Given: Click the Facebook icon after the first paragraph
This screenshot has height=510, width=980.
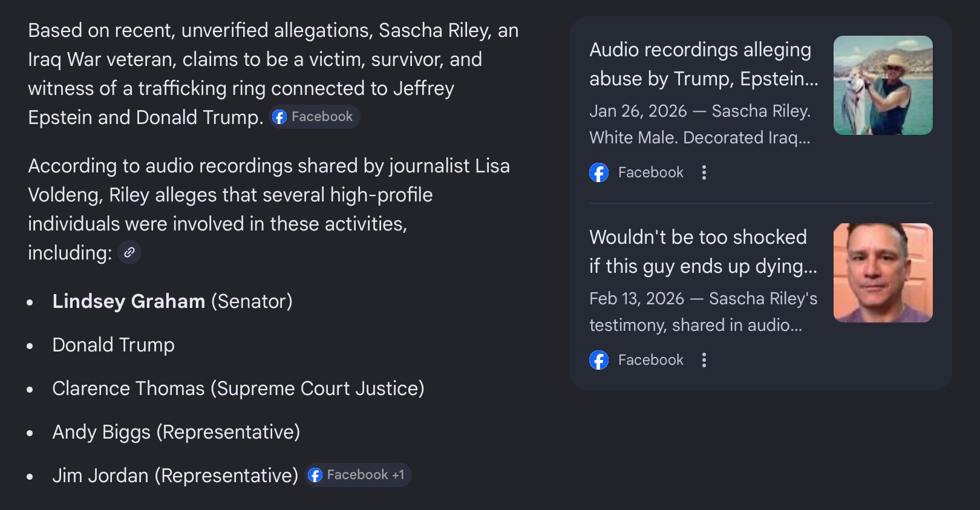Looking at the screenshot, I should coord(279,117).
